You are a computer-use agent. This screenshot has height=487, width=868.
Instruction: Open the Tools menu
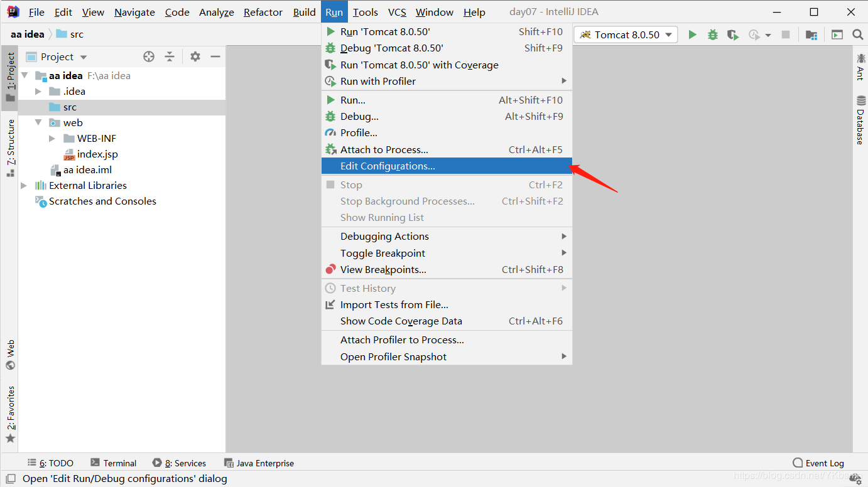(365, 12)
